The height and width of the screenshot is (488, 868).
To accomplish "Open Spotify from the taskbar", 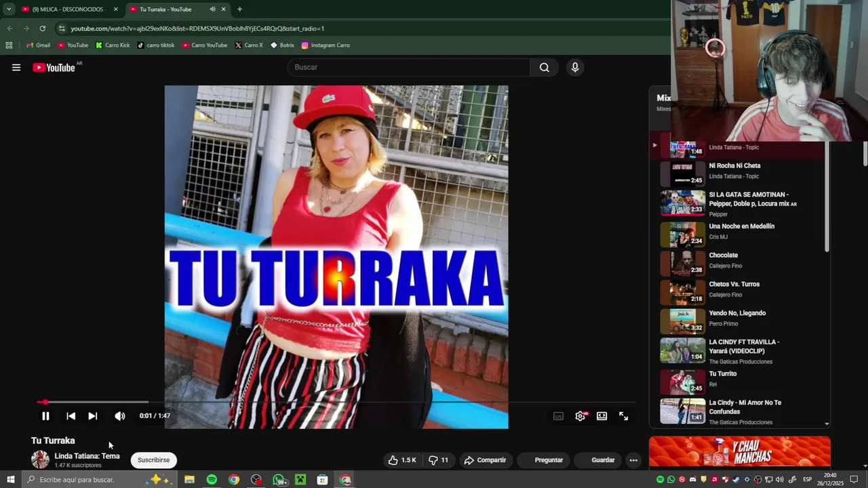I will point(212,480).
